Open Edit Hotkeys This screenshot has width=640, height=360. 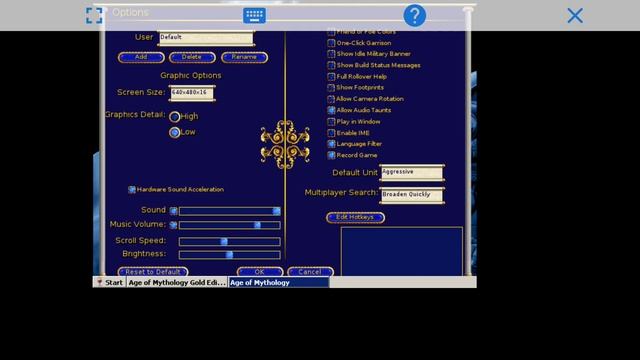(355, 218)
